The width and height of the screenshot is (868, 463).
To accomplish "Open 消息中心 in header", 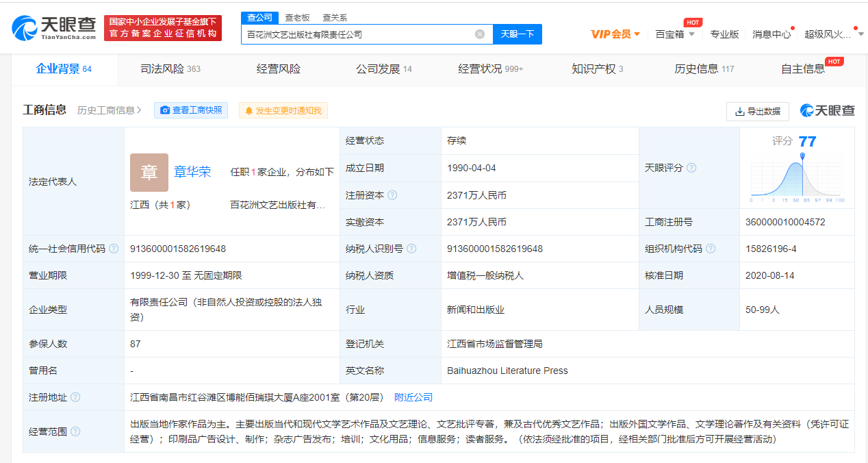I will pyautogui.click(x=771, y=34).
